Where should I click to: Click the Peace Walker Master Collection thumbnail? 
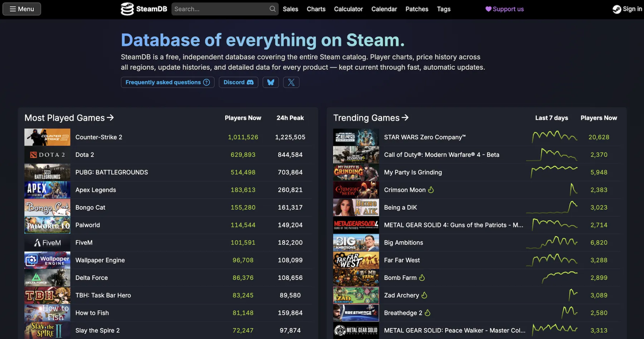coord(356,330)
